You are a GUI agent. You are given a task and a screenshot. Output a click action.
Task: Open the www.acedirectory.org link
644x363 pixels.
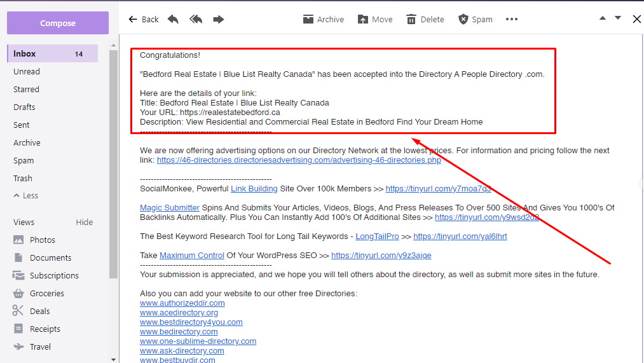pos(179,313)
